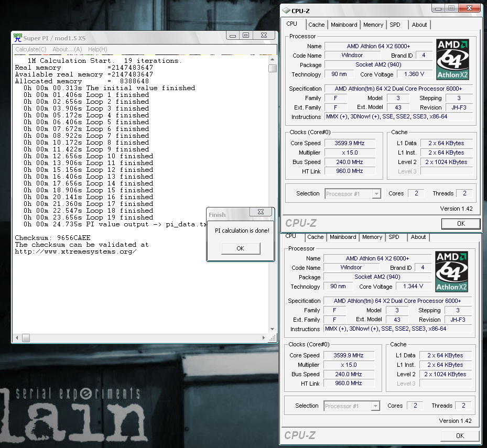Image resolution: width=487 pixels, height=448 pixels.
Task: Open Help(H) menu in Super PI
Action: point(98,49)
